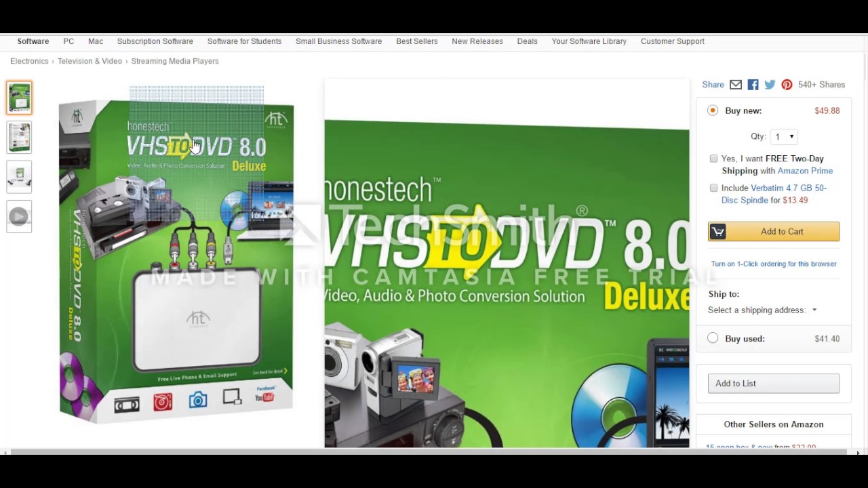Click the Electronics breadcrumb
This screenshot has width=868, height=488.
point(29,61)
